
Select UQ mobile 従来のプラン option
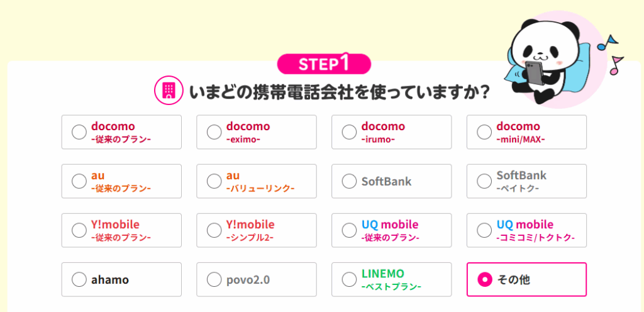coord(391,230)
